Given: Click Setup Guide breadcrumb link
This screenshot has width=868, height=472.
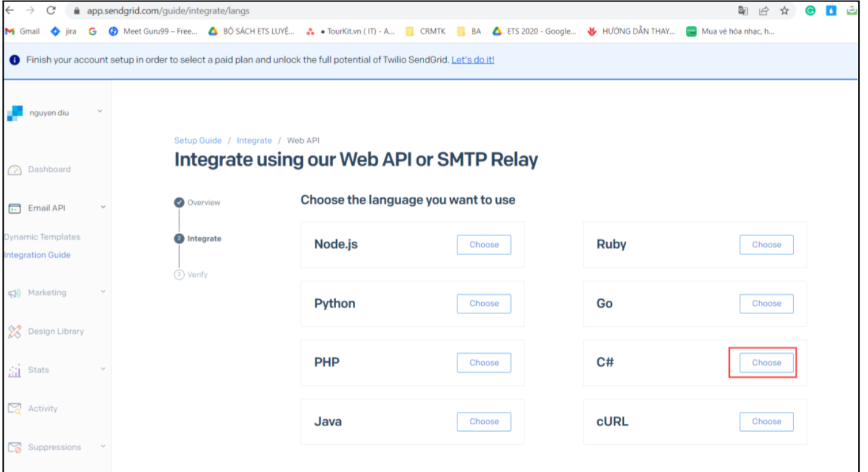Looking at the screenshot, I should [x=198, y=141].
